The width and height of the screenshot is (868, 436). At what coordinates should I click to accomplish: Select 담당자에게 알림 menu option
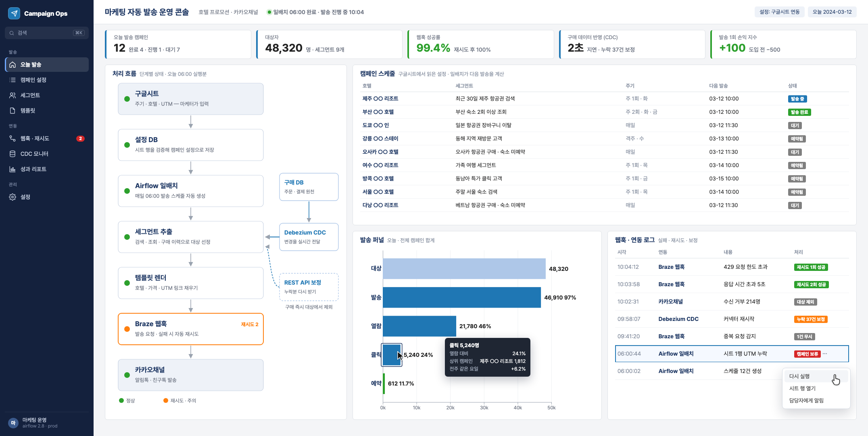coord(816,400)
